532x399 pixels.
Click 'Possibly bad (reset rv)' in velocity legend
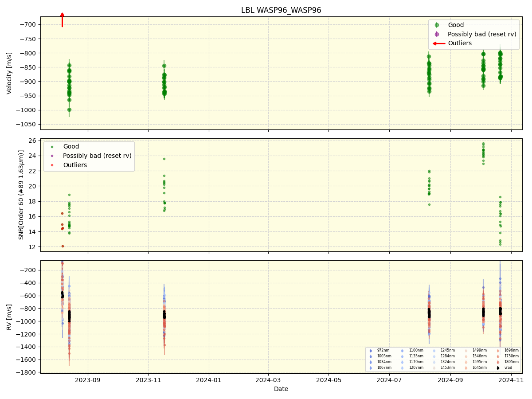point(482,34)
